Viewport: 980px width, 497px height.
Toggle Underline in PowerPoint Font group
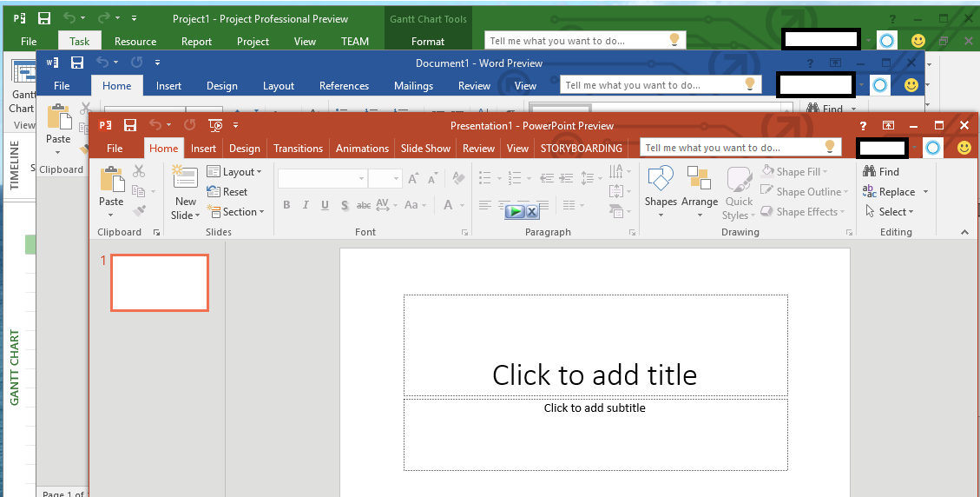tap(325, 205)
